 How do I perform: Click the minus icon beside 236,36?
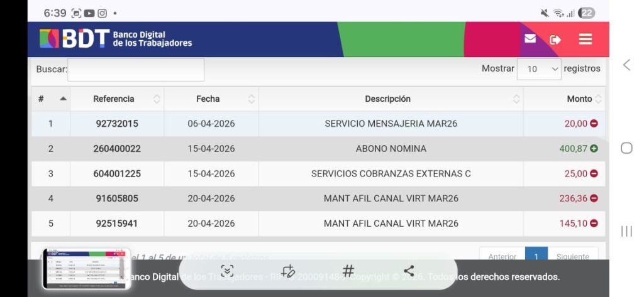594,198
